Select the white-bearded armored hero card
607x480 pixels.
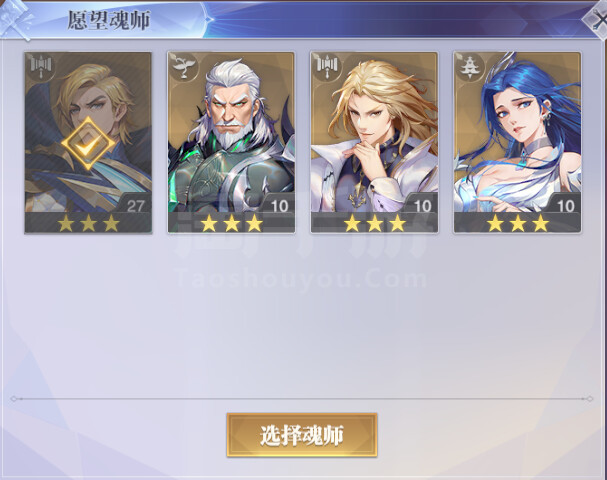(231, 143)
